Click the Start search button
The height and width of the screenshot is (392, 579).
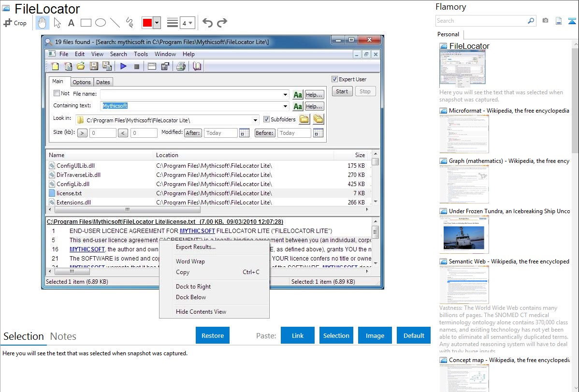[x=342, y=91]
